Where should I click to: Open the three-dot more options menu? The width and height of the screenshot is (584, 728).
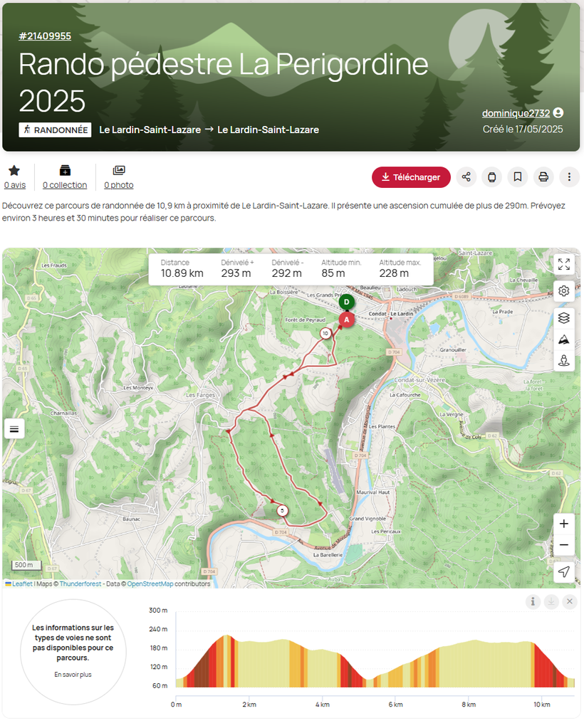click(x=568, y=177)
